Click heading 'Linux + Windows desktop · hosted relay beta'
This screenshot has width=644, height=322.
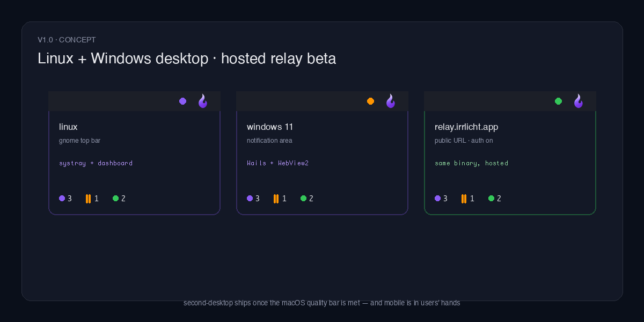coord(187,58)
